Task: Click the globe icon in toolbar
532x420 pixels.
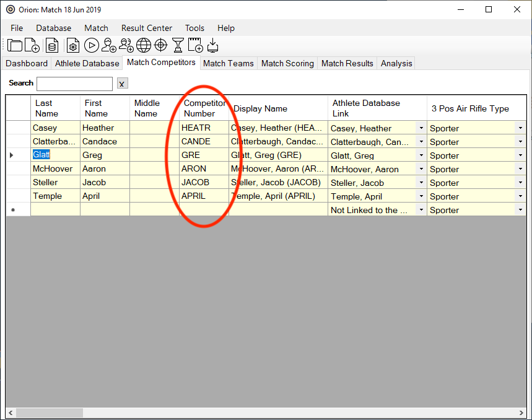Action: tap(144, 45)
